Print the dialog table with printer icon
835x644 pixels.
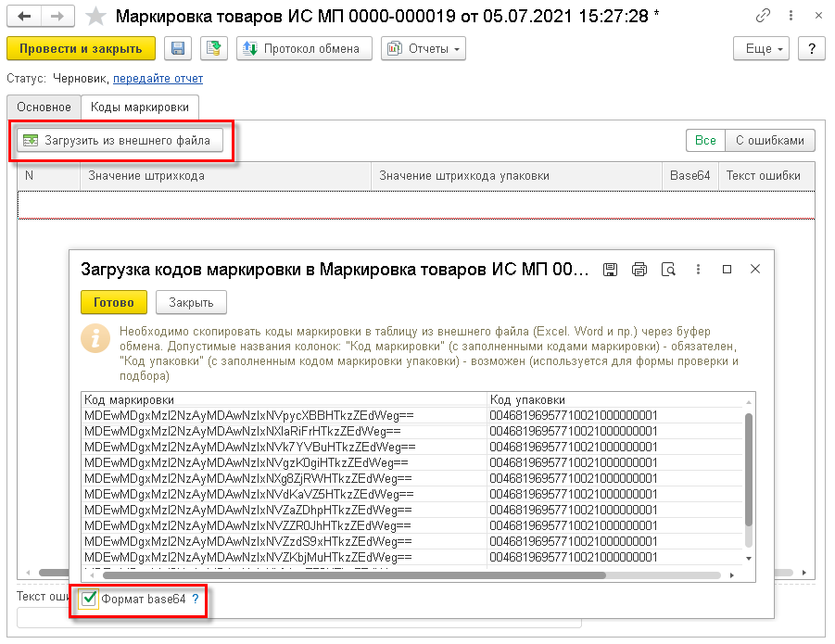pyautogui.click(x=639, y=270)
